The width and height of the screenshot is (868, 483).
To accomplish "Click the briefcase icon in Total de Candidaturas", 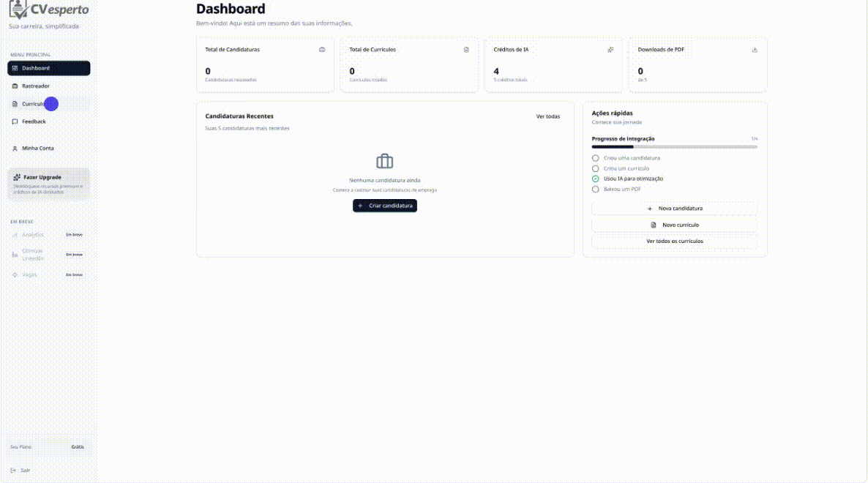I will pyautogui.click(x=322, y=50).
